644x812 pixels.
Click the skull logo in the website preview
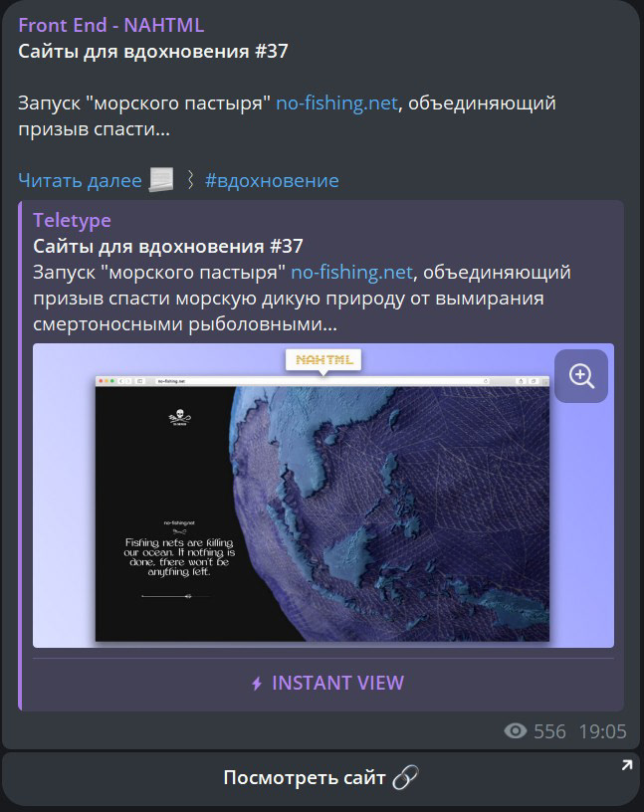point(180,417)
